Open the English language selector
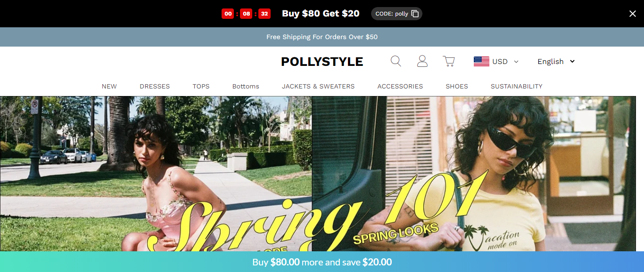The image size is (644, 272). point(556,61)
